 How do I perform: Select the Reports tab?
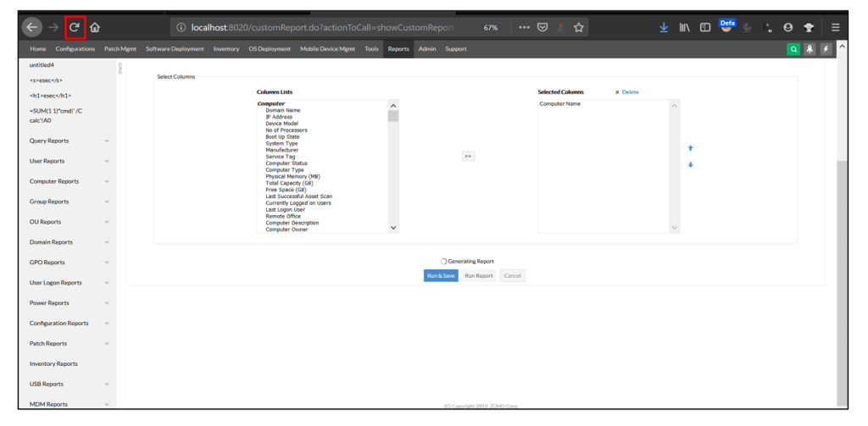398,49
